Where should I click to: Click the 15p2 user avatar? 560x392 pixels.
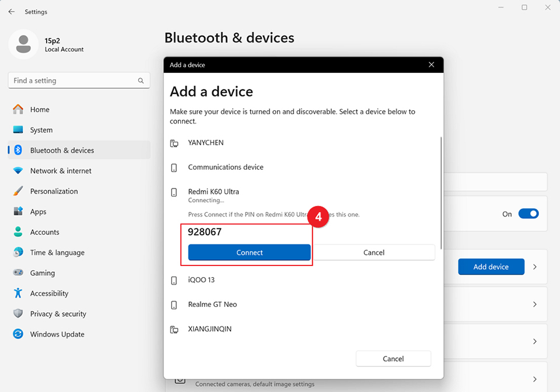(x=24, y=44)
